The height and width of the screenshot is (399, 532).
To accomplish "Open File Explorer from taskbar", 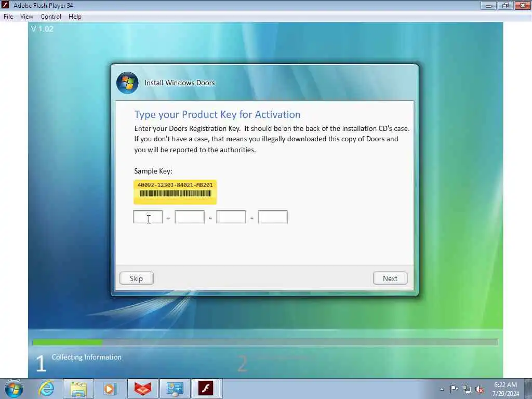I will pos(78,389).
